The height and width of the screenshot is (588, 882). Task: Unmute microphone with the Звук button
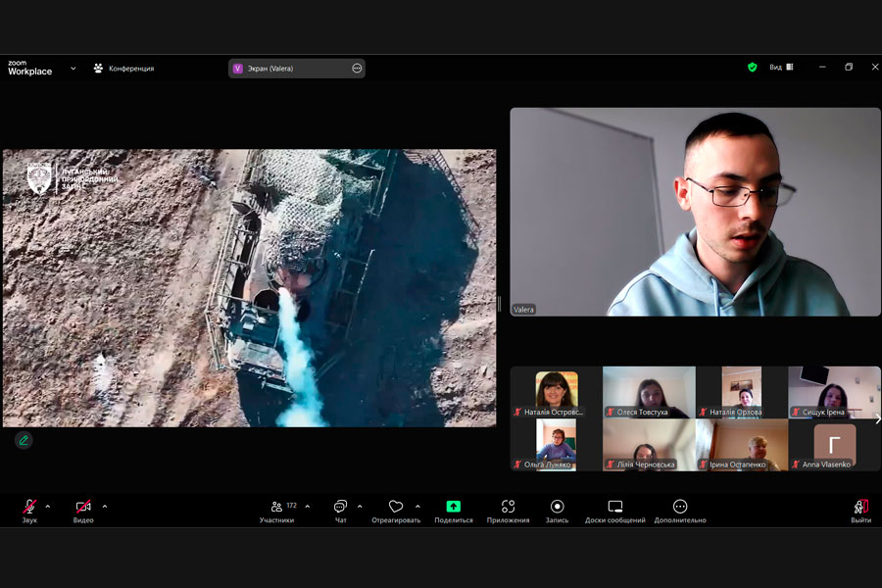pyautogui.click(x=29, y=512)
